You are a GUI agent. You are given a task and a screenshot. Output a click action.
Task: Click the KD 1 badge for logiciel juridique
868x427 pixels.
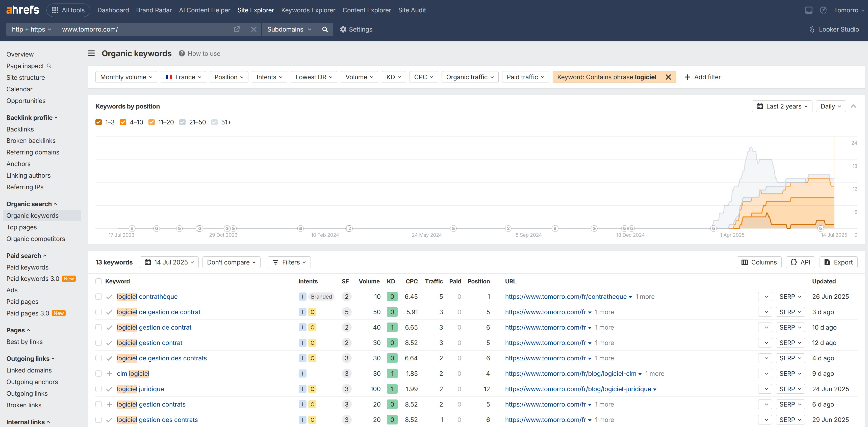click(392, 389)
